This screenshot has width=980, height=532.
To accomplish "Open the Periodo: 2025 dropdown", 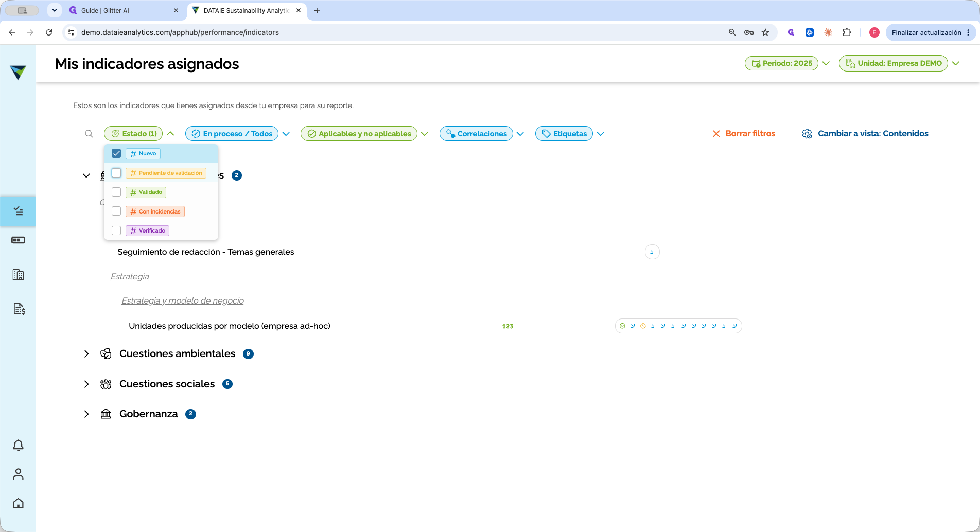I will pyautogui.click(x=781, y=63).
